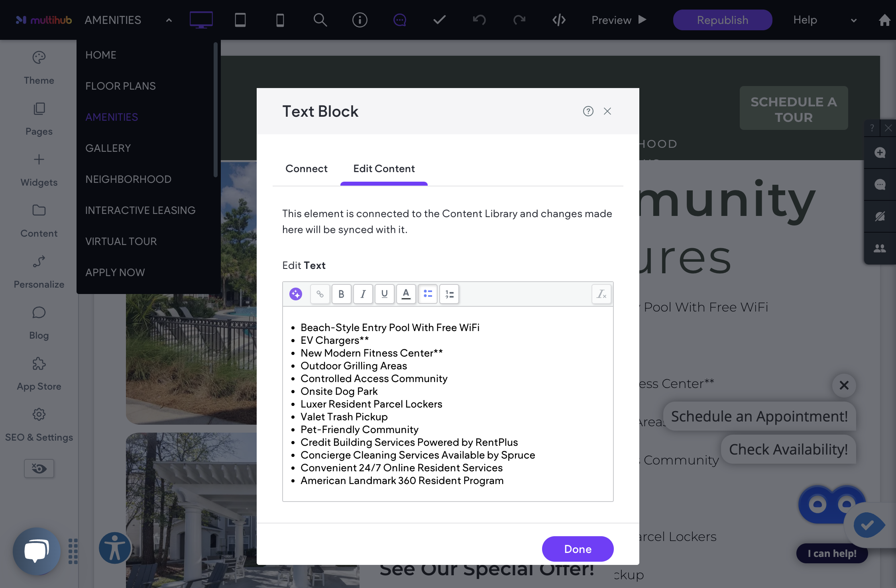Open the text color picker

click(406, 294)
